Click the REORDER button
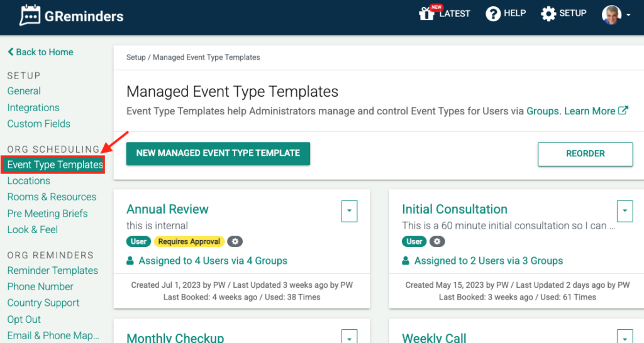This screenshot has width=644, height=343. point(586,154)
